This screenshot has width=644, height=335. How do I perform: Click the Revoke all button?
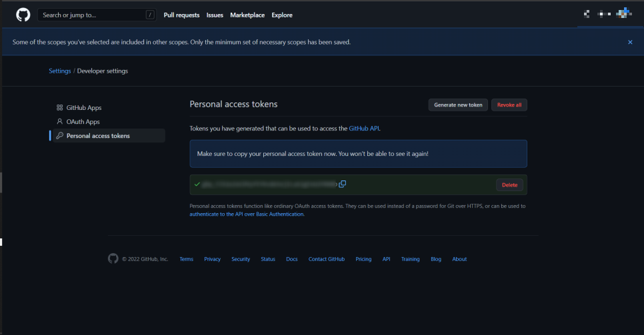(509, 105)
